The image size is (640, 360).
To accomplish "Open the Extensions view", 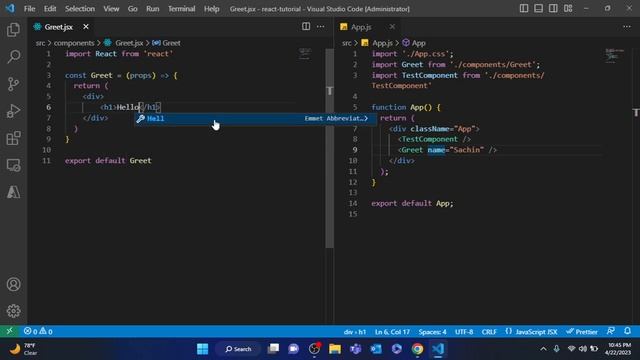I will click(13, 138).
